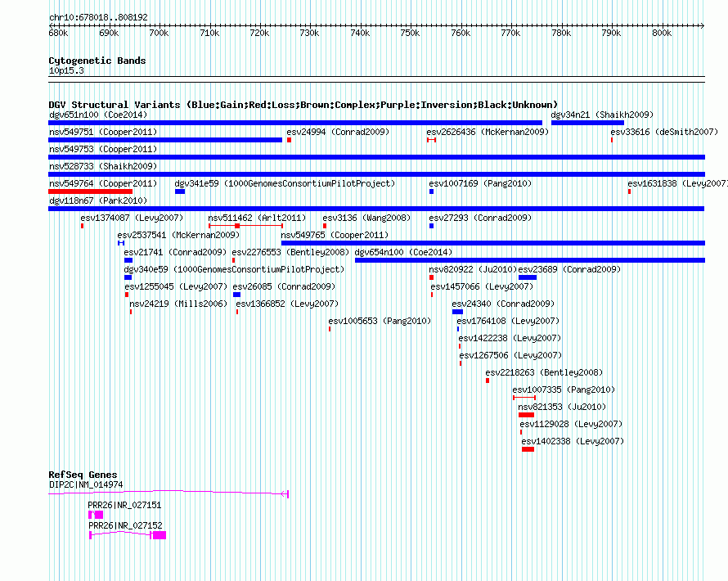Select esv1402338 (Levy2007) label

[x=573, y=441]
